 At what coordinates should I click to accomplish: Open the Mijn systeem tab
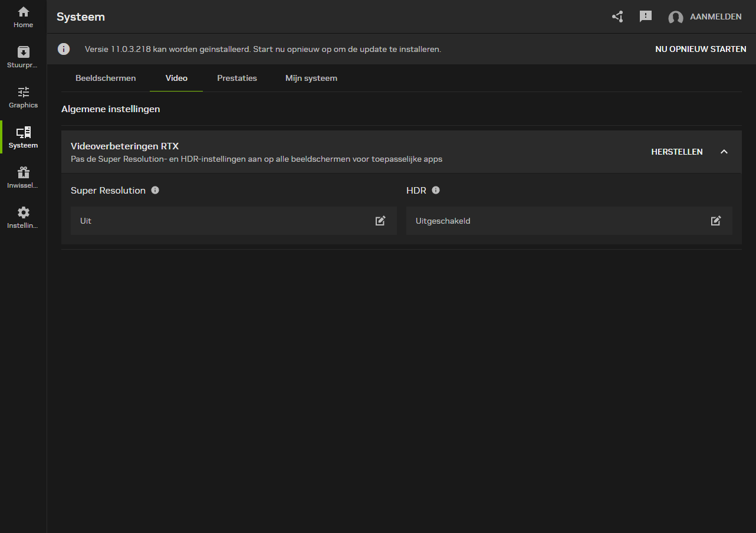coord(311,78)
